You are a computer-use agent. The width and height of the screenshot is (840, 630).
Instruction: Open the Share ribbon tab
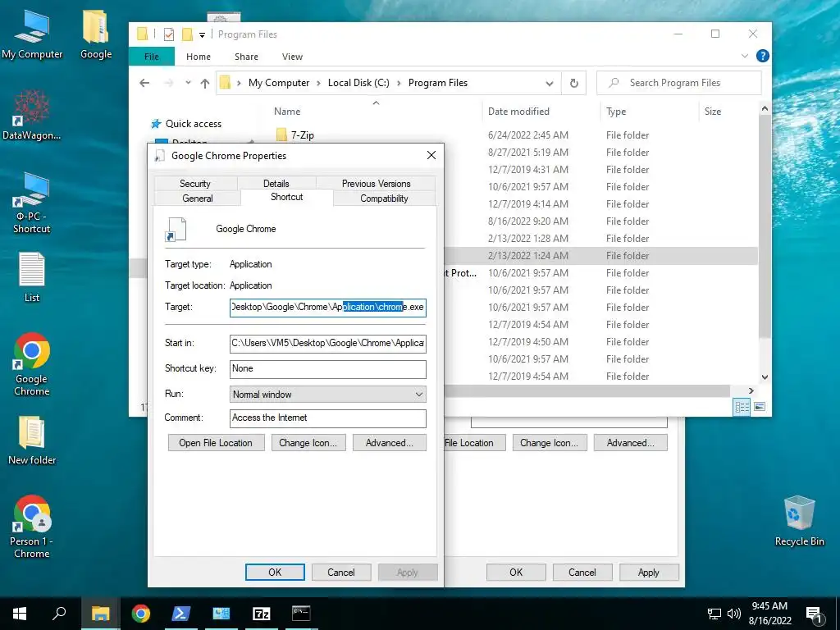click(x=246, y=57)
